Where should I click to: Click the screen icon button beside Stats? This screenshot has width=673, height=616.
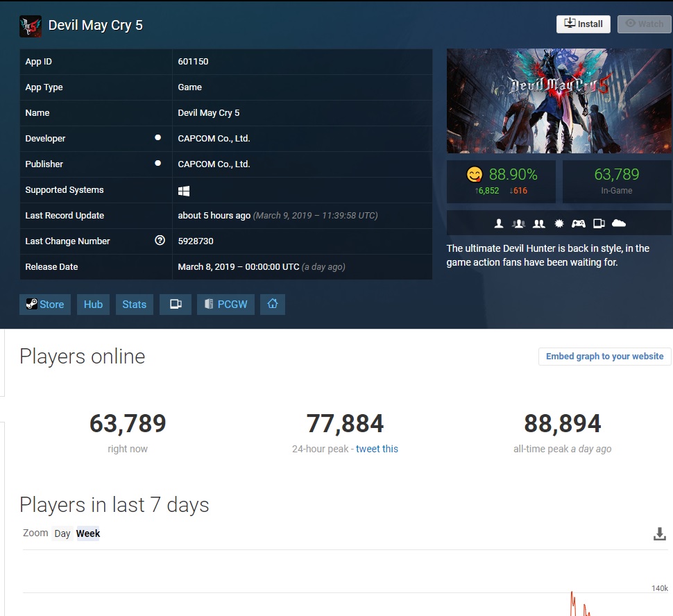[176, 305]
